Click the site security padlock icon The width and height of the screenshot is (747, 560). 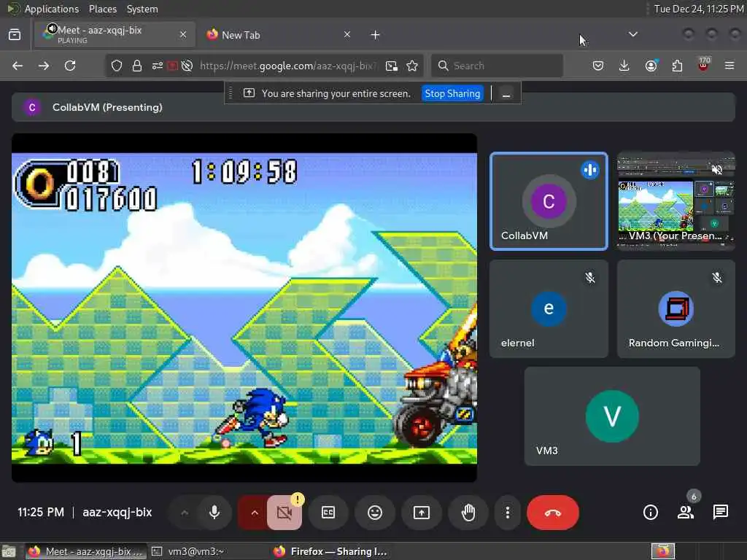(137, 66)
